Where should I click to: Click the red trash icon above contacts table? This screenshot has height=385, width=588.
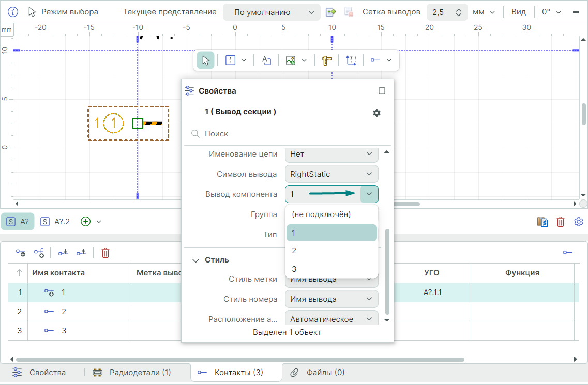tap(105, 253)
